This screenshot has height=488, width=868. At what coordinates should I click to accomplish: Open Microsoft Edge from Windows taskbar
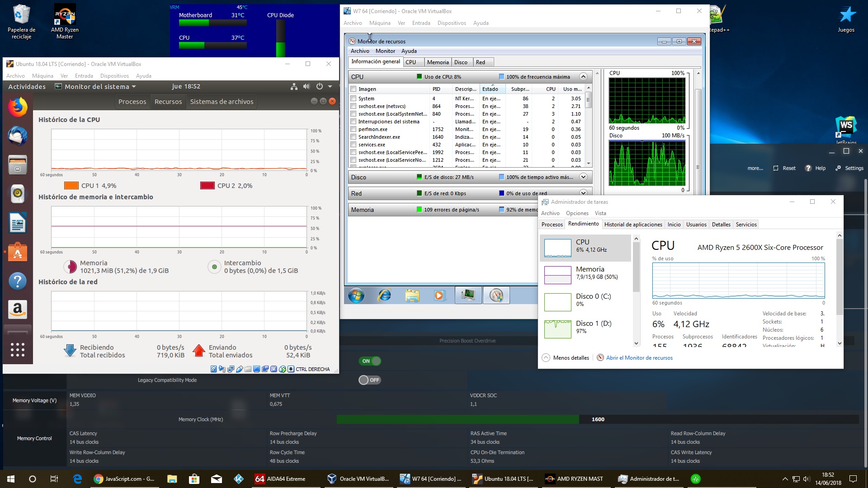coord(77,479)
